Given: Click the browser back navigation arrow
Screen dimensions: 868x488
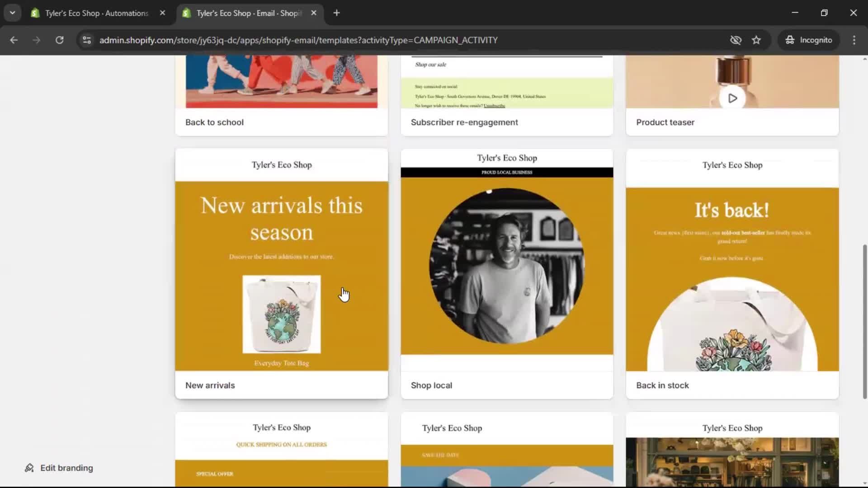Looking at the screenshot, I should (14, 40).
